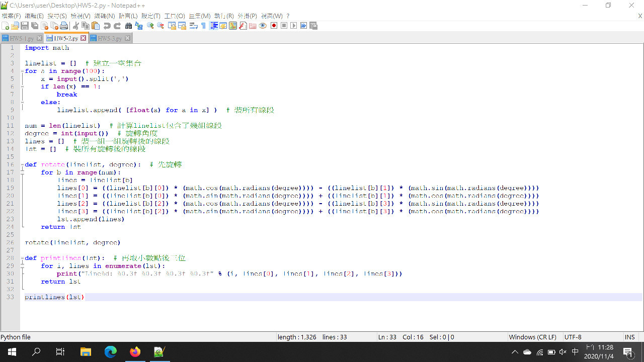Viewport: 644px width, 362px height.
Task: Collapse the printlines function fold marker
Action: pyautogui.click(x=23, y=258)
